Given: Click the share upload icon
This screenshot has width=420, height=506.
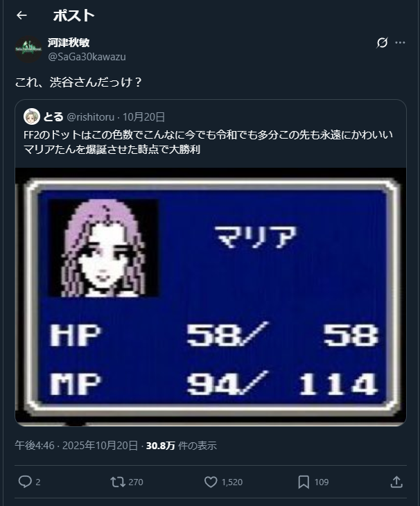Looking at the screenshot, I should point(396,482).
